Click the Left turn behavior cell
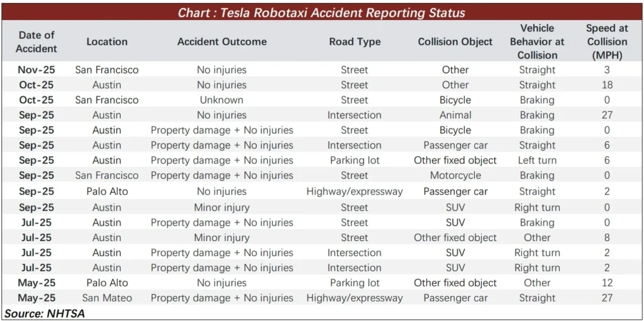644x321 pixels. [537, 160]
